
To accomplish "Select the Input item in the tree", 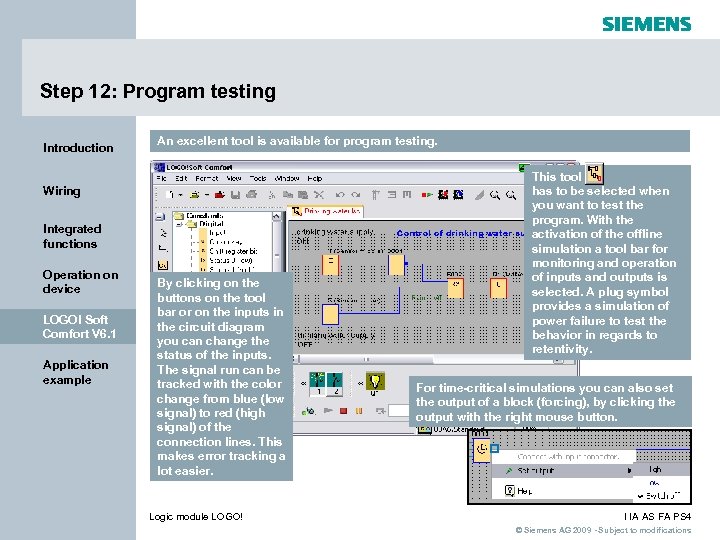I will (x=217, y=233).
